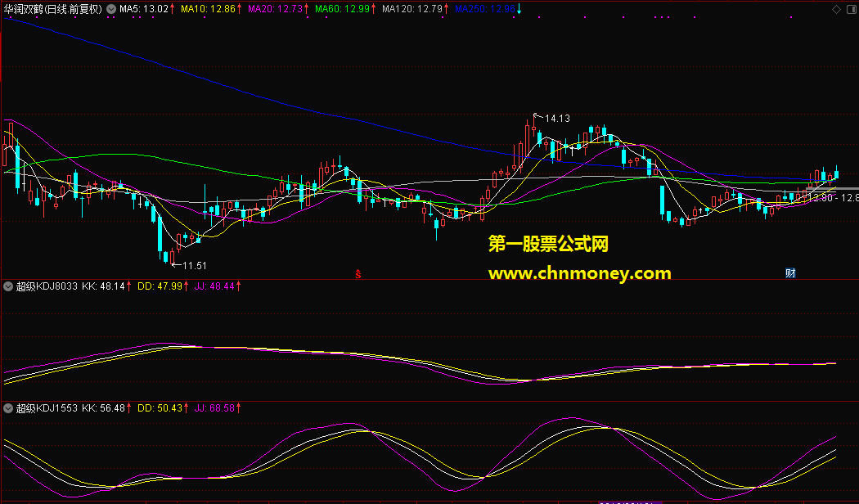Click JJ: 68.58 in KDJ1553 panel
This screenshot has width=859, height=504.
click(214, 408)
